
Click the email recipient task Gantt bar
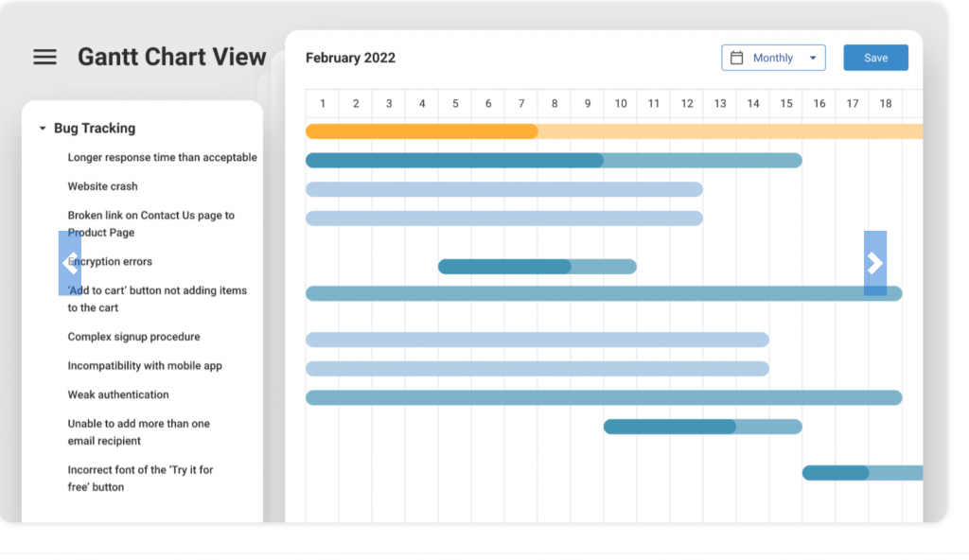point(703,427)
